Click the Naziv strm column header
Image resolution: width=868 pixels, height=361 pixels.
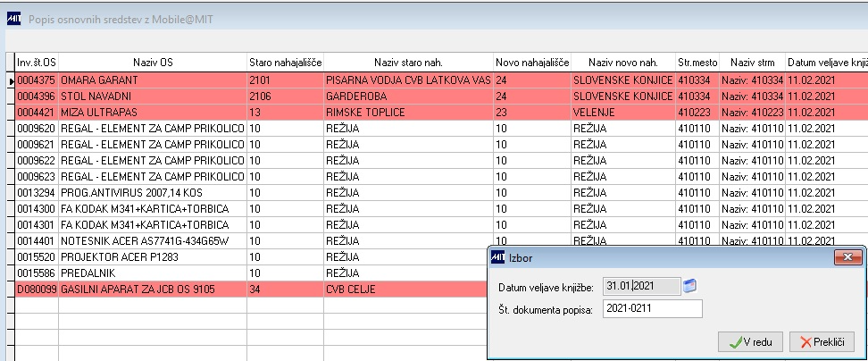point(752,62)
